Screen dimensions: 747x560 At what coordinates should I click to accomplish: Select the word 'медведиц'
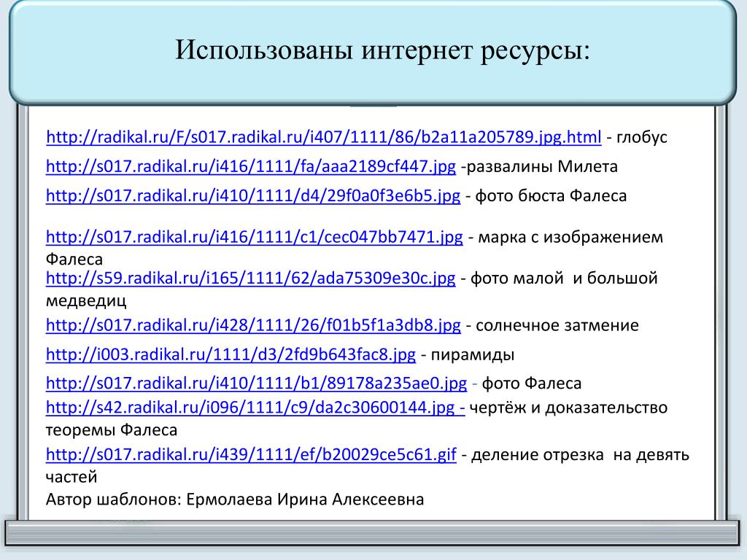[x=86, y=301]
